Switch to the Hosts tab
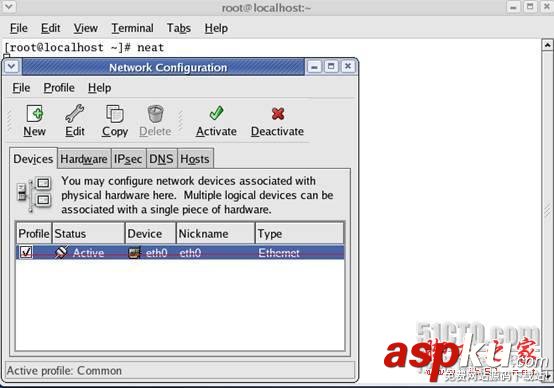This screenshot has height=388, width=554. pyautogui.click(x=195, y=159)
